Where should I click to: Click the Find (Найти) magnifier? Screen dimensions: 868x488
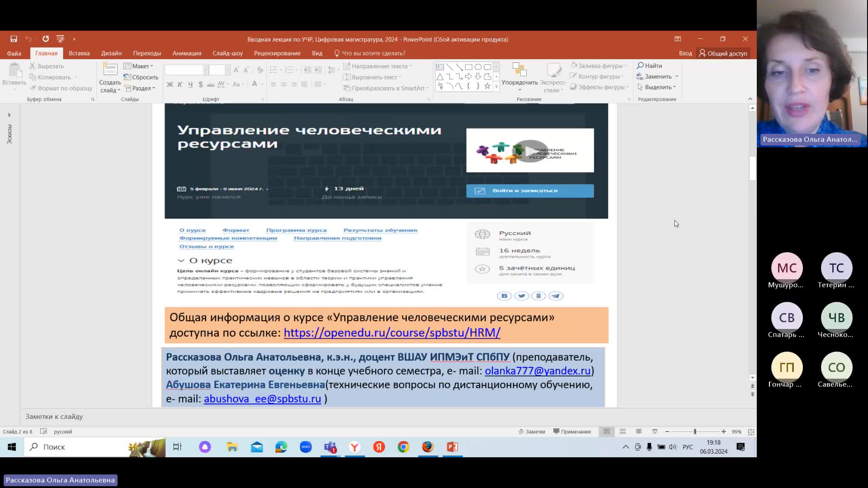pyautogui.click(x=649, y=66)
